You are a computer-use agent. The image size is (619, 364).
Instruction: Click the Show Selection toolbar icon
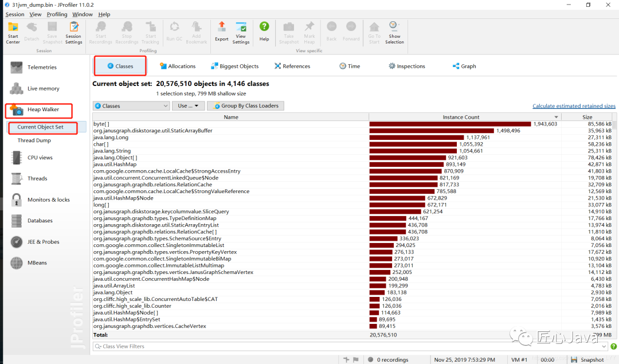click(x=394, y=33)
